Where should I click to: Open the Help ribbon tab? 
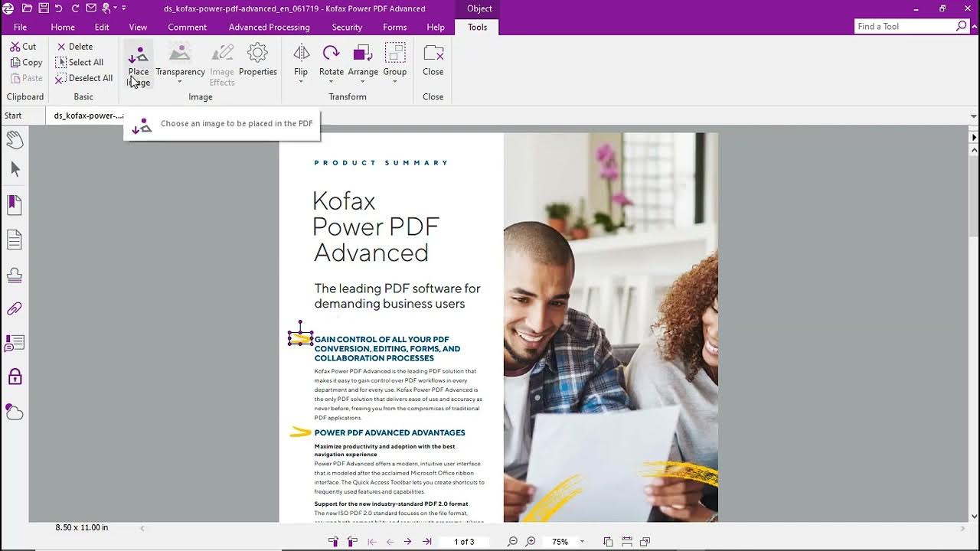coord(436,27)
